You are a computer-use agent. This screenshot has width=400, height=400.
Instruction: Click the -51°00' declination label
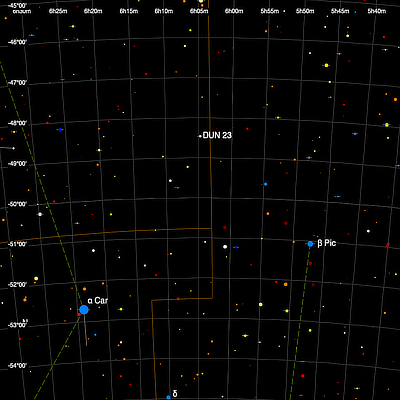[x=17, y=244]
